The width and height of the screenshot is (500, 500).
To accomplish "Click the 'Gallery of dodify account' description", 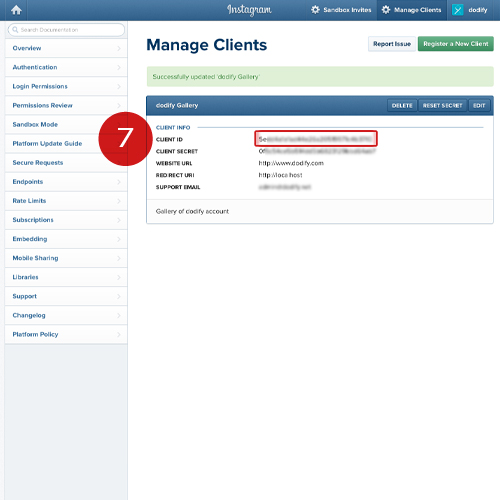I will [192, 211].
